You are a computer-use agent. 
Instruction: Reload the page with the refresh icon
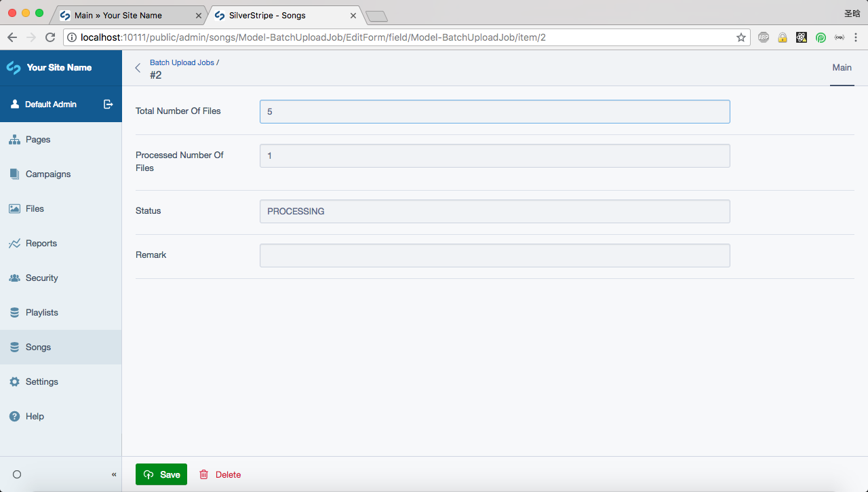point(50,37)
